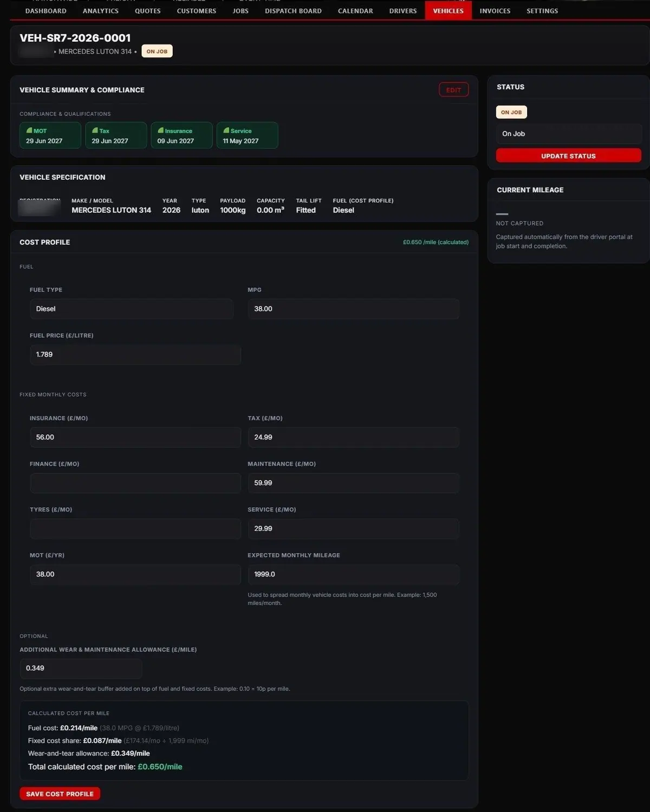Select the MOT yearly cost field
The height and width of the screenshot is (812, 650).
(x=135, y=574)
